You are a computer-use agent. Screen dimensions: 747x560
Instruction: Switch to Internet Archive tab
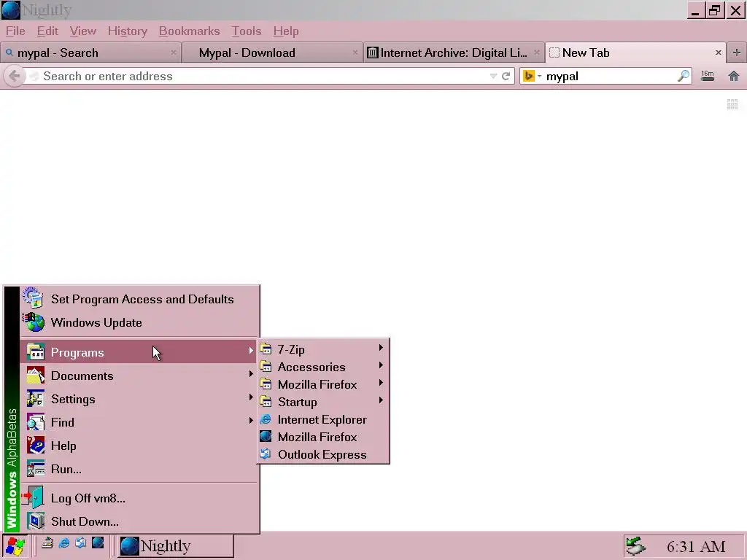pos(454,52)
